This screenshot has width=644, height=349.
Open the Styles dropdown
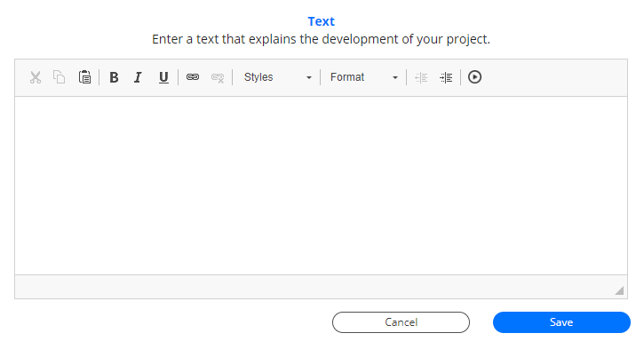[x=278, y=77]
